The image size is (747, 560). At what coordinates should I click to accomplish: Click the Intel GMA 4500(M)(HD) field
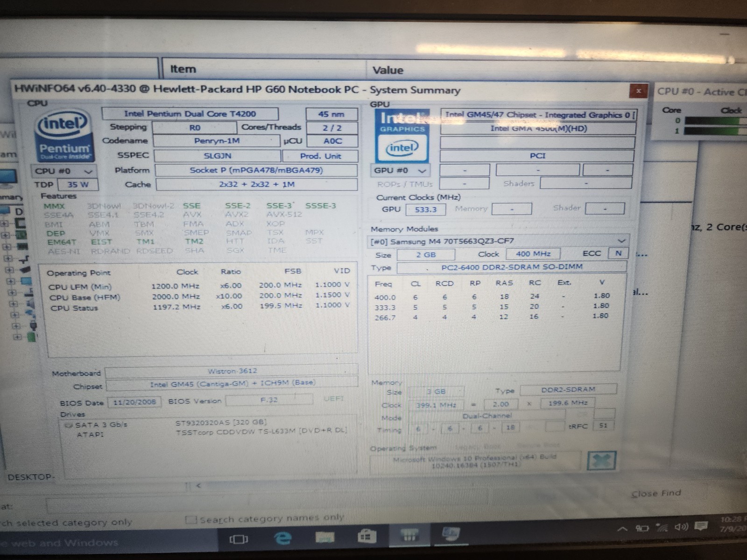point(538,128)
